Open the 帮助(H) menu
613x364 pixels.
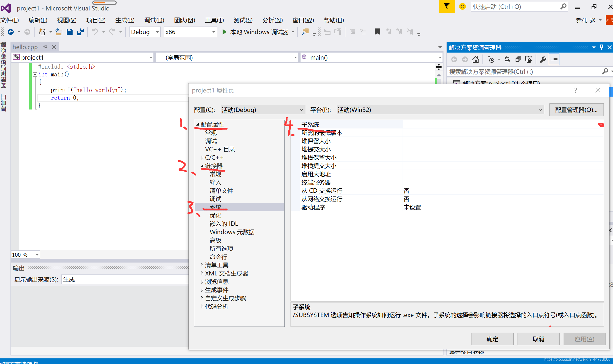pos(334,20)
